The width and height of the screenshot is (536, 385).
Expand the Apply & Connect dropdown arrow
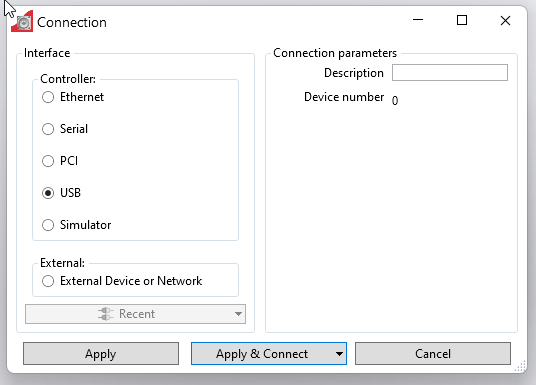pos(339,354)
